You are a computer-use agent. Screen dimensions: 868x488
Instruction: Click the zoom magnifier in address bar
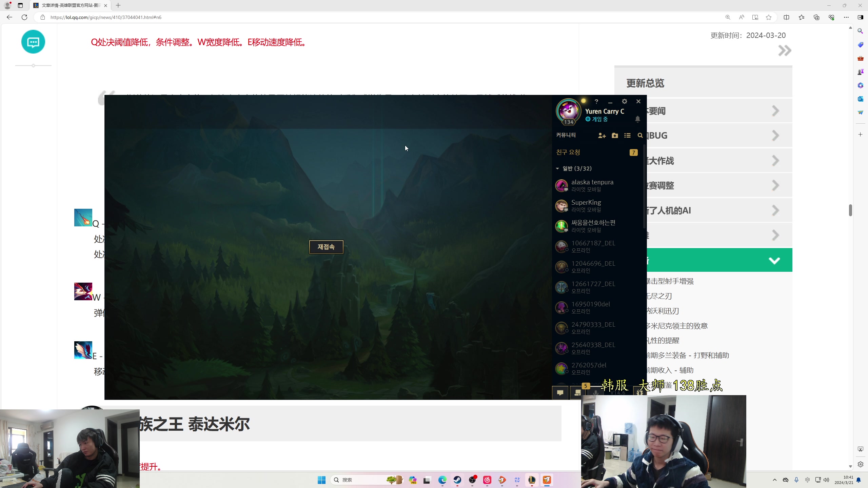[728, 17]
